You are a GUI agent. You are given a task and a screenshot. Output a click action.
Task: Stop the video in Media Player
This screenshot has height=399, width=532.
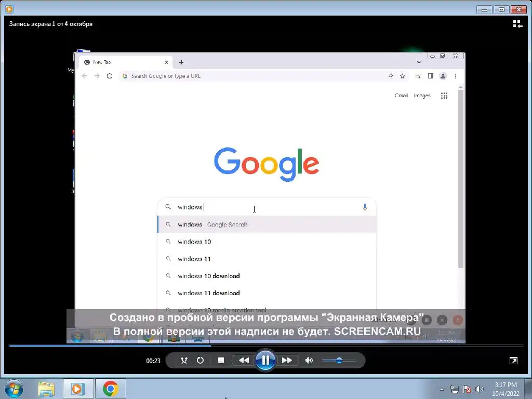(221, 361)
